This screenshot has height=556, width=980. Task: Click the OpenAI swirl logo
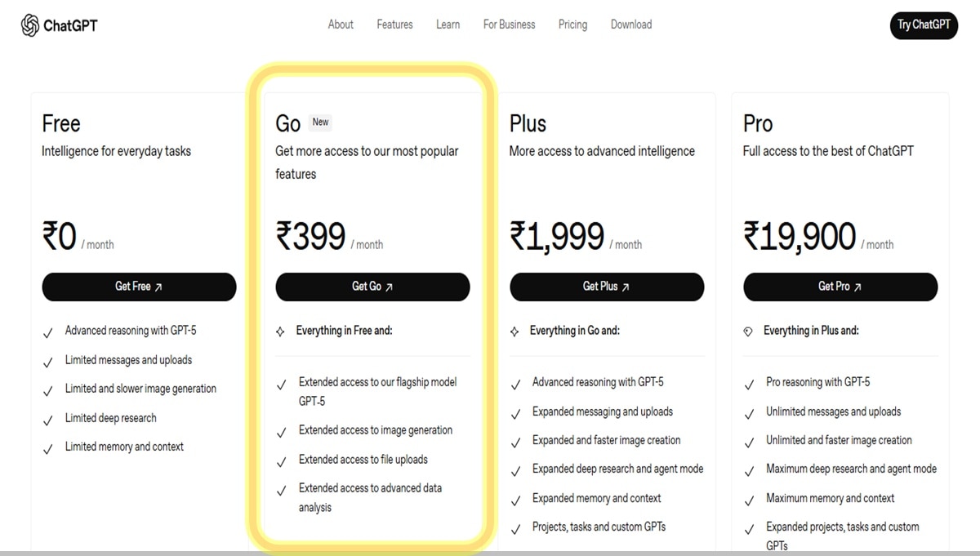point(29,24)
